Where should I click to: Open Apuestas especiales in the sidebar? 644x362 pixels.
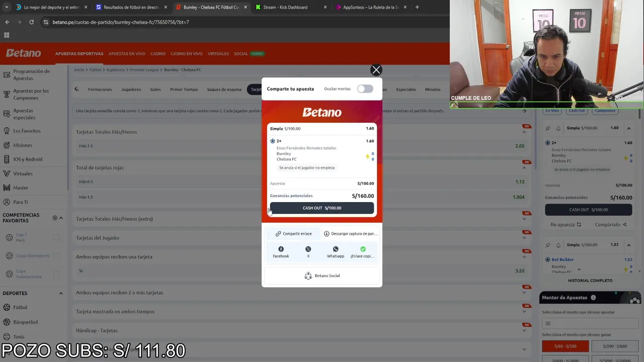[x=34, y=114]
